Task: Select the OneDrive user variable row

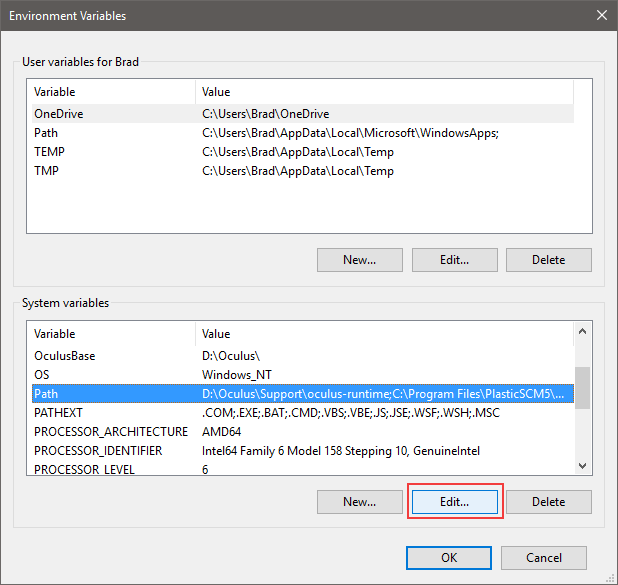Action: [303, 114]
